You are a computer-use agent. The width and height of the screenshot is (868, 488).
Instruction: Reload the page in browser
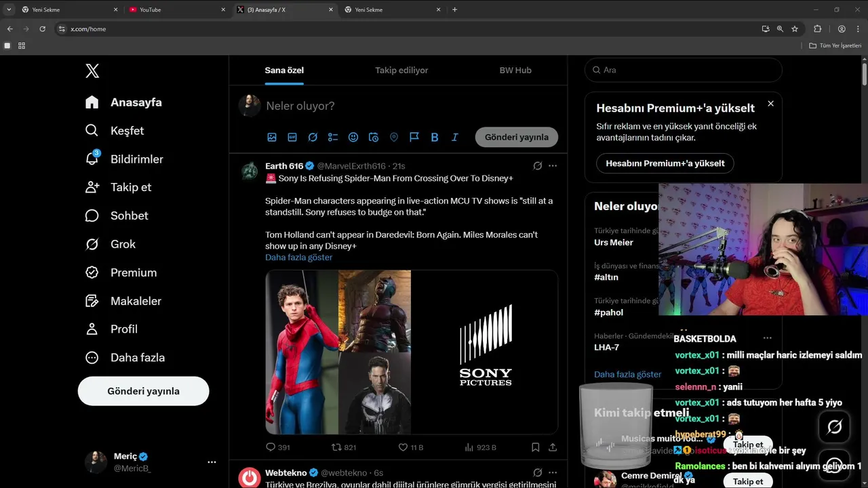click(x=42, y=29)
